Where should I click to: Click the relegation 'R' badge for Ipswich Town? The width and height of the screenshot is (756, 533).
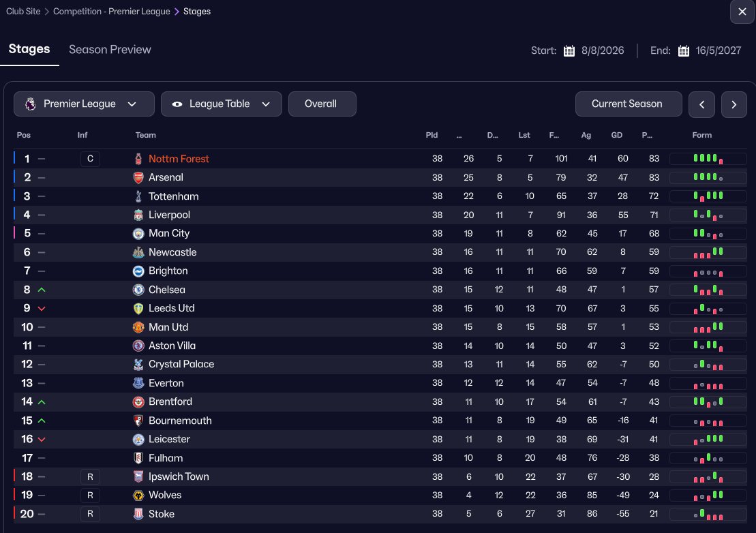[x=90, y=476]
